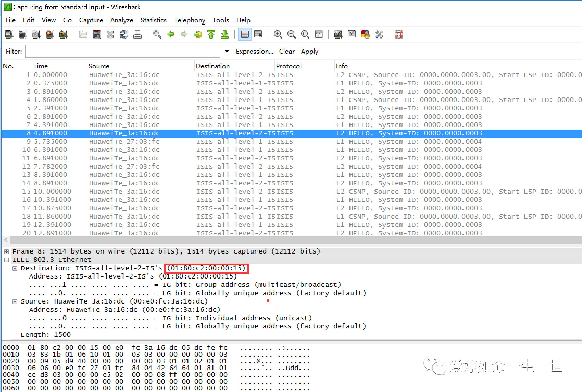Open the coloring rules icon
Screen dimensions: 582x392
(x=365, y=34)
